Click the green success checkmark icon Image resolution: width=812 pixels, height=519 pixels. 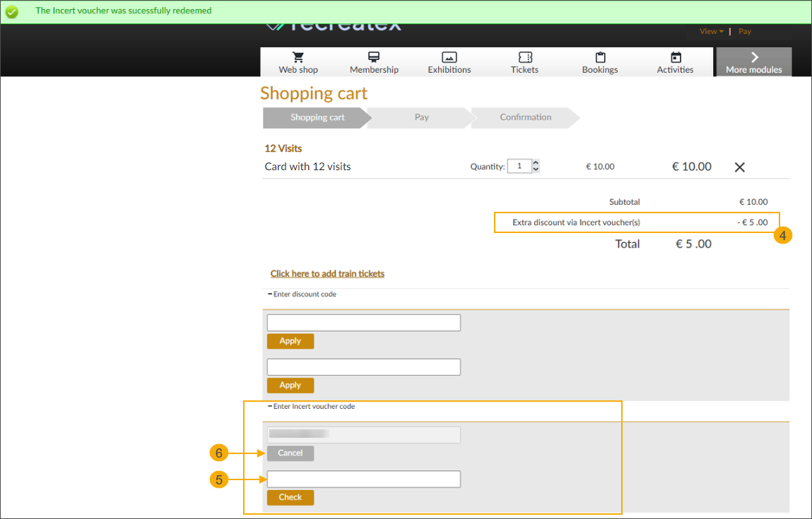[11, 11]
